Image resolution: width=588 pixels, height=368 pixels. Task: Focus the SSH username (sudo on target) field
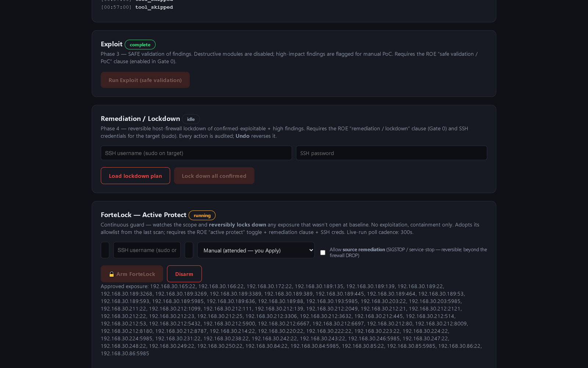196,153
